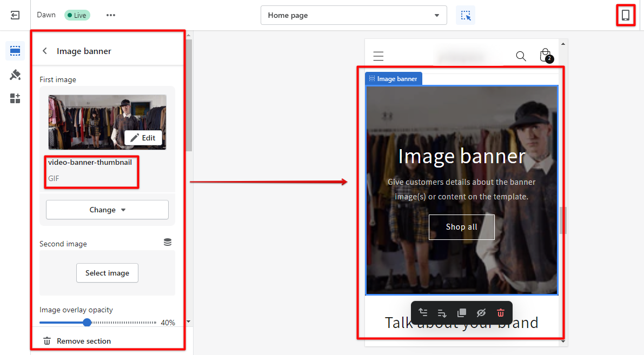This screenshot has height=355, width=644.
Task: Enable the section inspector selection tool
Action: pyautogui.click(x=465, y=15)
